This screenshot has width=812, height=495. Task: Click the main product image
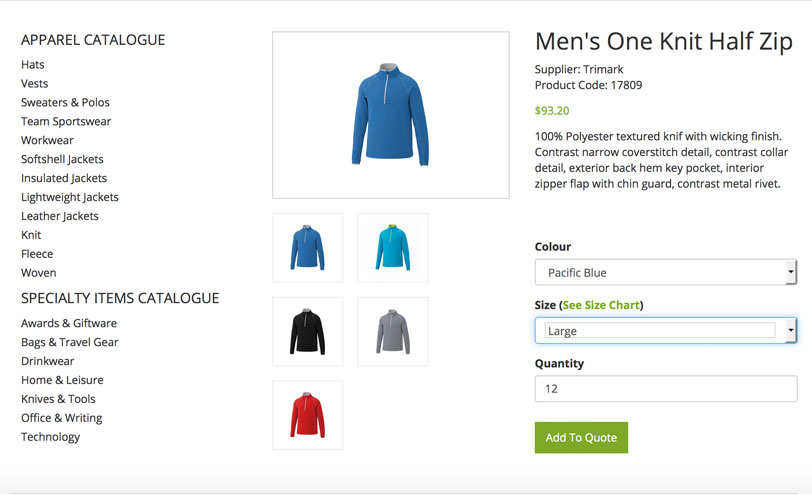[390, 115]
